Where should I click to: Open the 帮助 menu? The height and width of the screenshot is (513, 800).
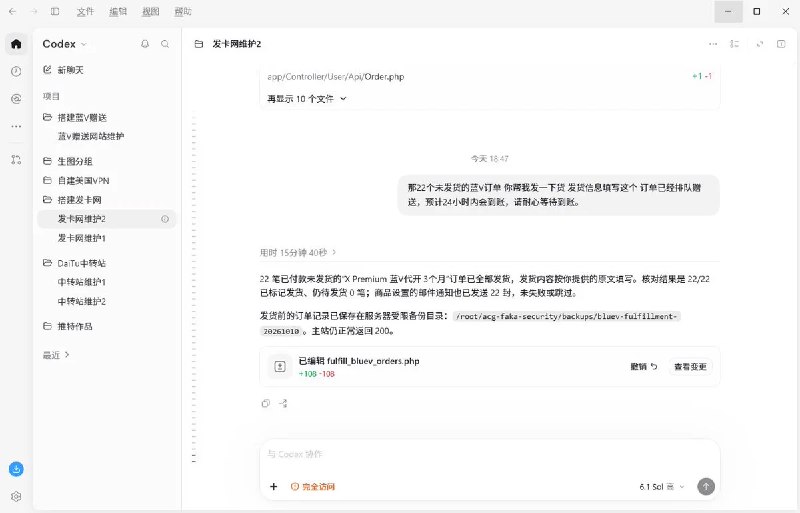click(x=183, y=11)
